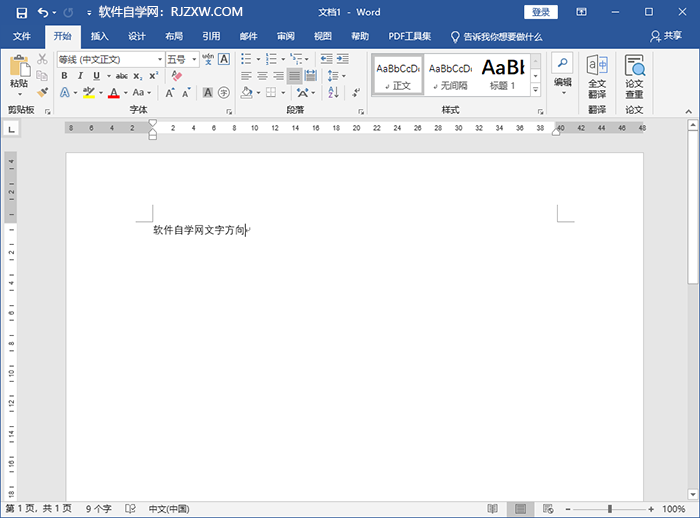
Task: Apply the No Spacing (无间隔) style
Action: pos(450,75)
